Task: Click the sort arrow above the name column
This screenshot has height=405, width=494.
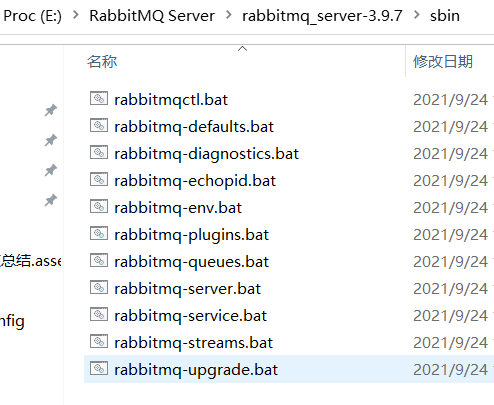Action: point(242,49)
